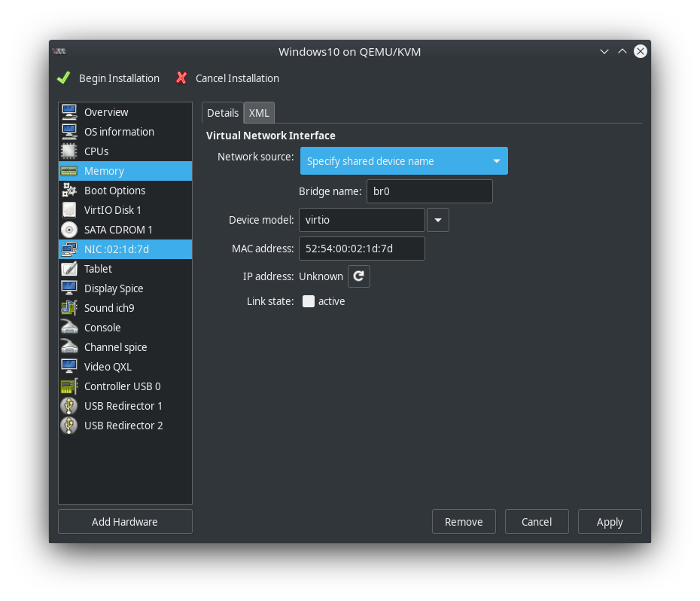The width and height of the screenshot is (700, 601).
Task: Click the Device model virtio field
Action: 361,221
